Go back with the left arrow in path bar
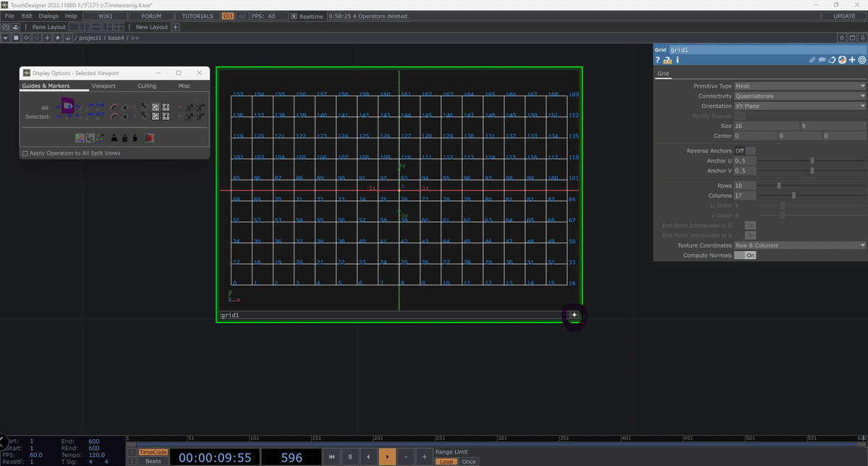Image resolution: width=868 pixels, height=466 pixels. 27,38
